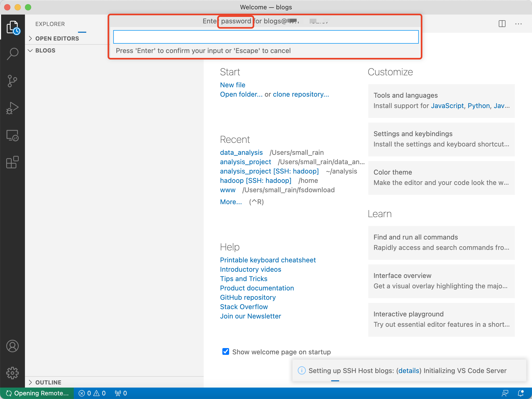This screenshot has width=532, height=399.
Task: Open Remote Explorer icon in activity bar
Action: click(12, 135)
